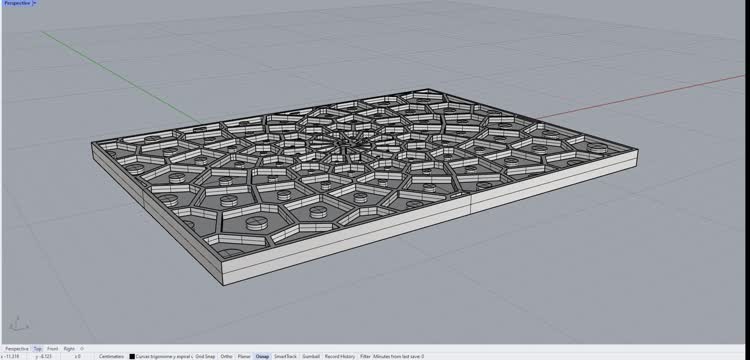Toggle Record History
Screen dimensions: 750x360
coord(340,357)
